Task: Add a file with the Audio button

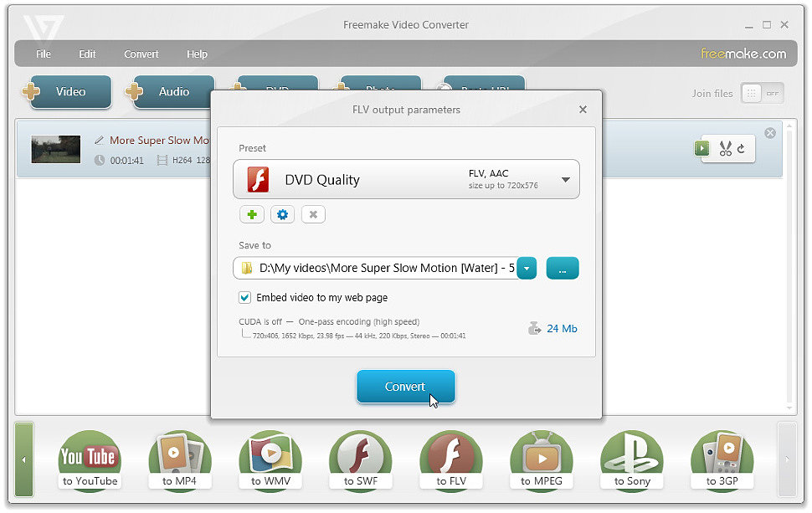Action: click(173, 91)
